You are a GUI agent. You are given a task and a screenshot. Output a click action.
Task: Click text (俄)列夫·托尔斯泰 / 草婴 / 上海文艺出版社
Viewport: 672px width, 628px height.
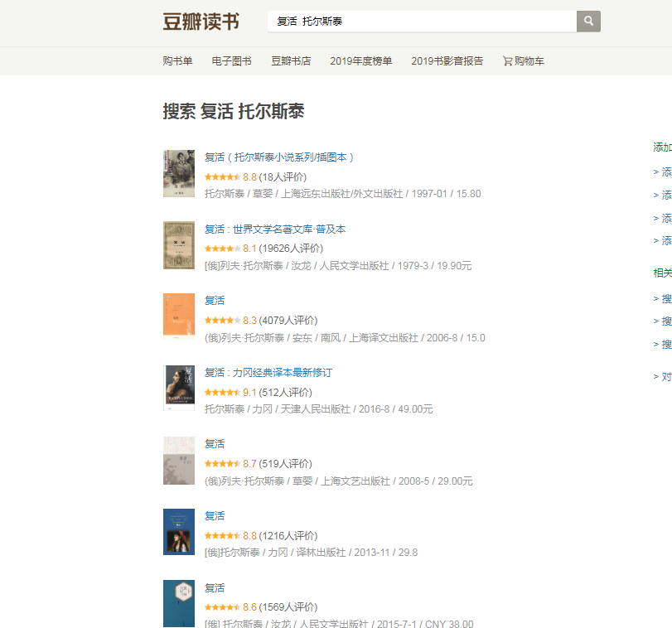coord(338,481)
